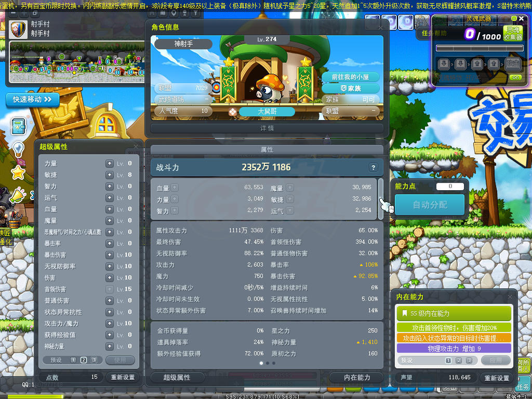Open the 内在能力 tab at the bottom
This screenshot has width=532, height=399.
(x=357, y=377)
